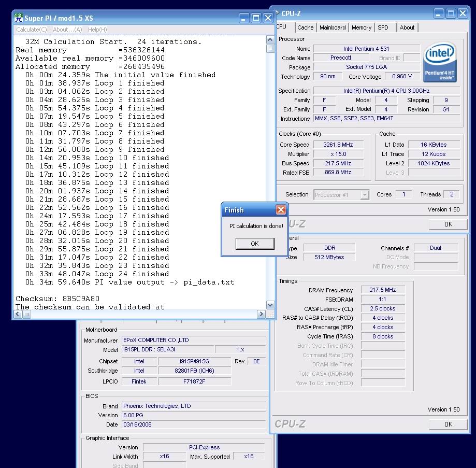Click OK in the CPU-Z Memory window

[x=448, y=424]
